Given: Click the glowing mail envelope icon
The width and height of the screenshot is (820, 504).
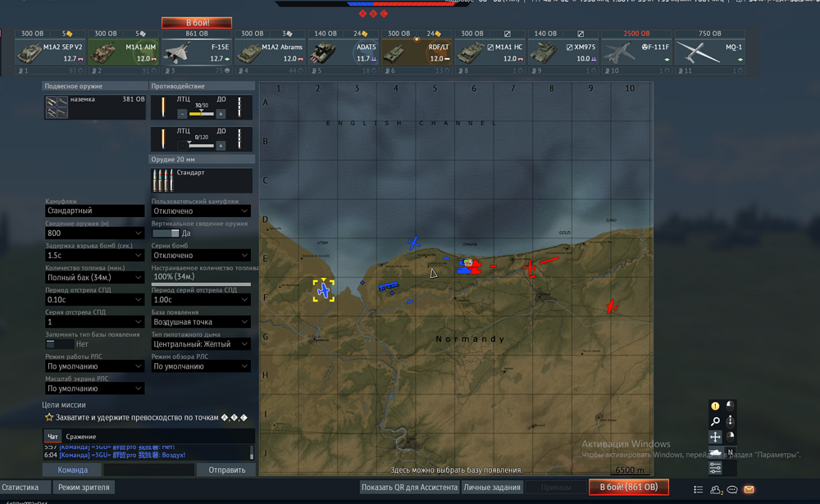Looking at the screenshot, I should tap(749, 489).
